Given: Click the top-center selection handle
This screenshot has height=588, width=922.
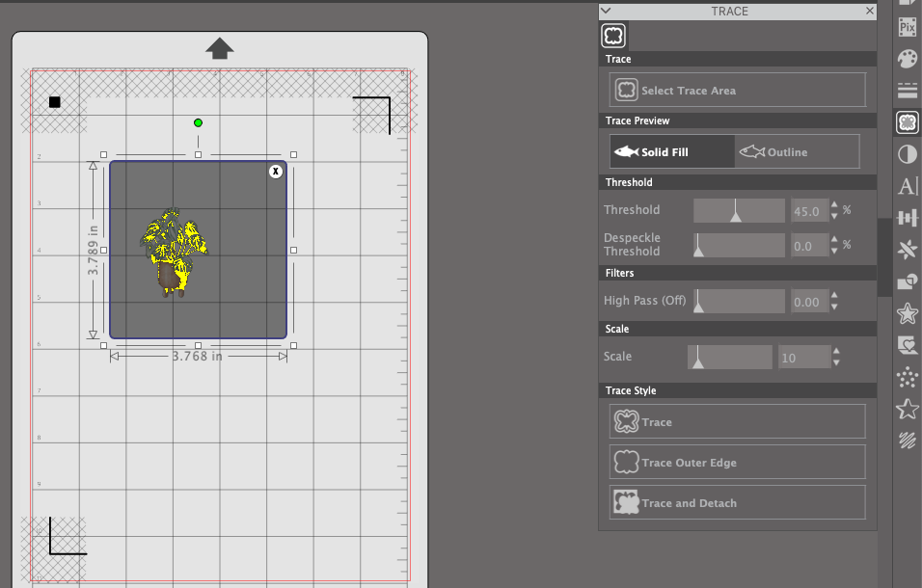Looking at the screenshot, I should click(198, 154).
